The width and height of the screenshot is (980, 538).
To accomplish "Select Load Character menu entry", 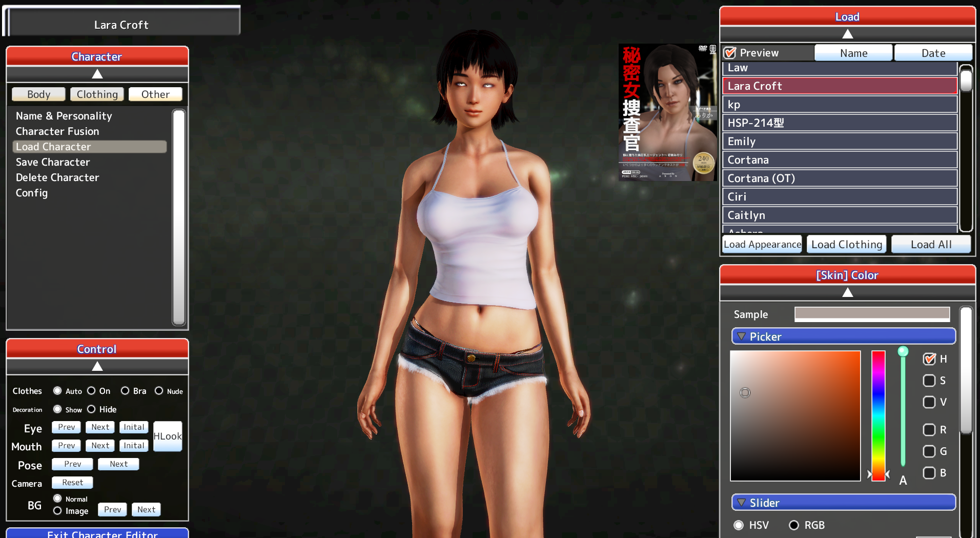I will coord(90,147).
